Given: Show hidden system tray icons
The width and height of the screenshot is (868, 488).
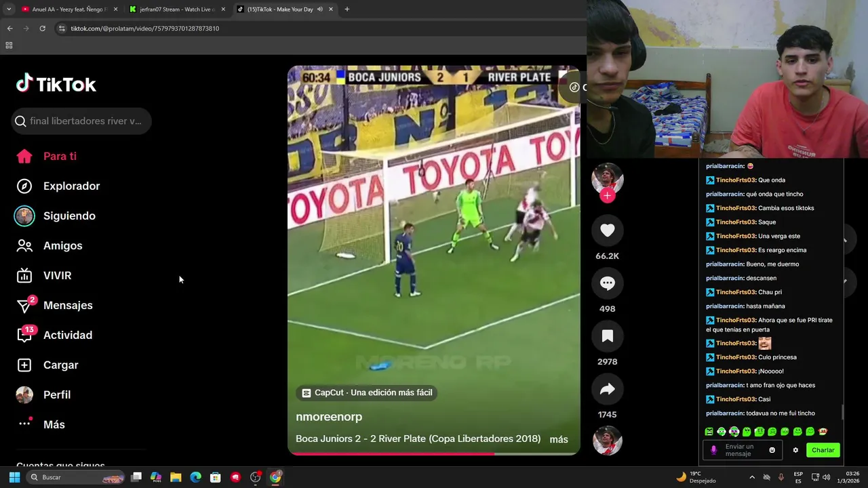Looking at the screenshot, I should pyautogui.click(x=752, y=477).
